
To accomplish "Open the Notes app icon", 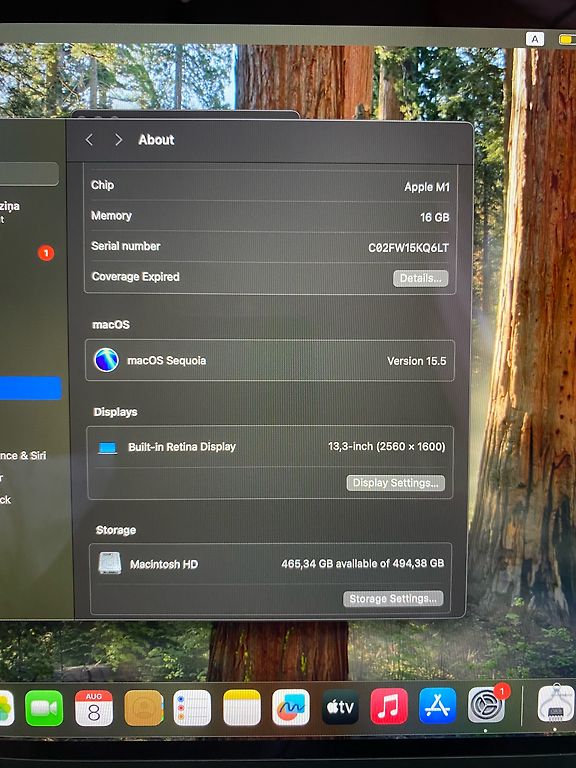I will click(x=242, y=708).
